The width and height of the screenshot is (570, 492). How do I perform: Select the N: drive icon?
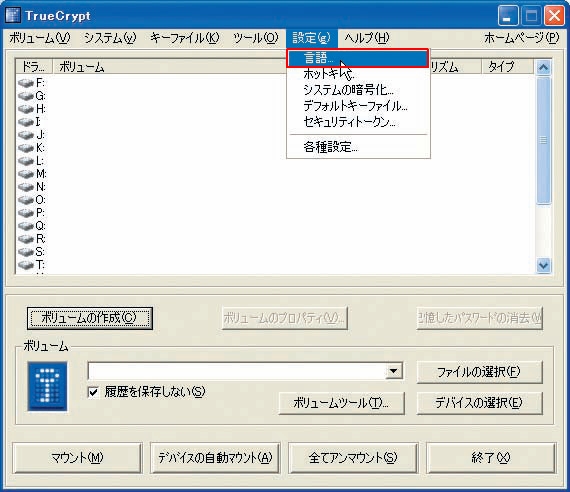click(26, 187)
